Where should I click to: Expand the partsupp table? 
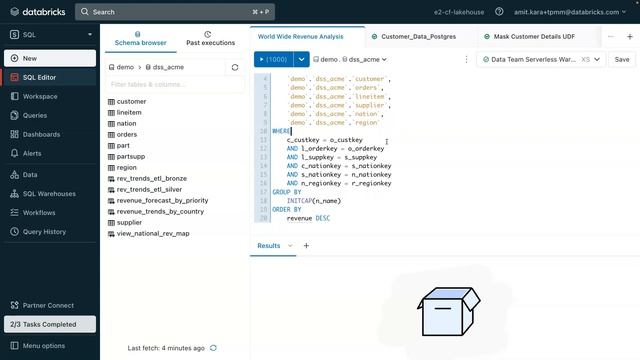(126, 157)
